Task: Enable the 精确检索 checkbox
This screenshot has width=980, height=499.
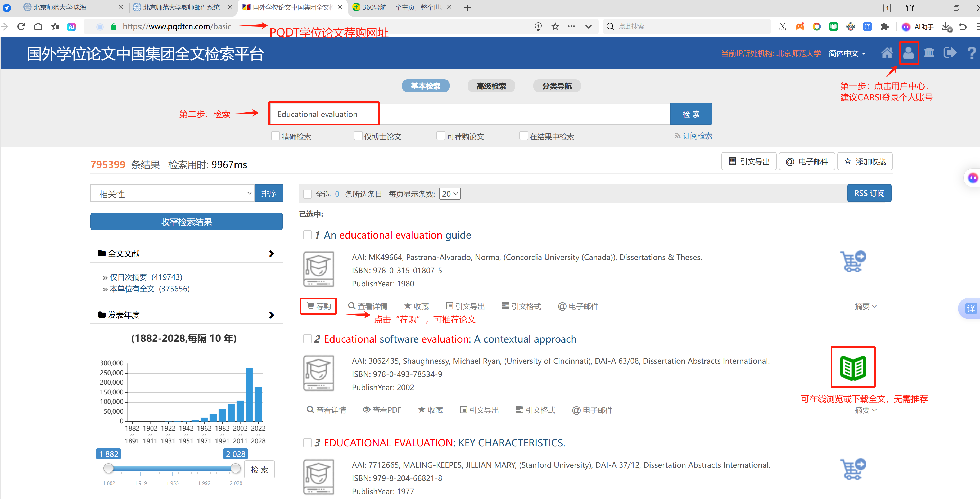Action: tap(276, 136)
